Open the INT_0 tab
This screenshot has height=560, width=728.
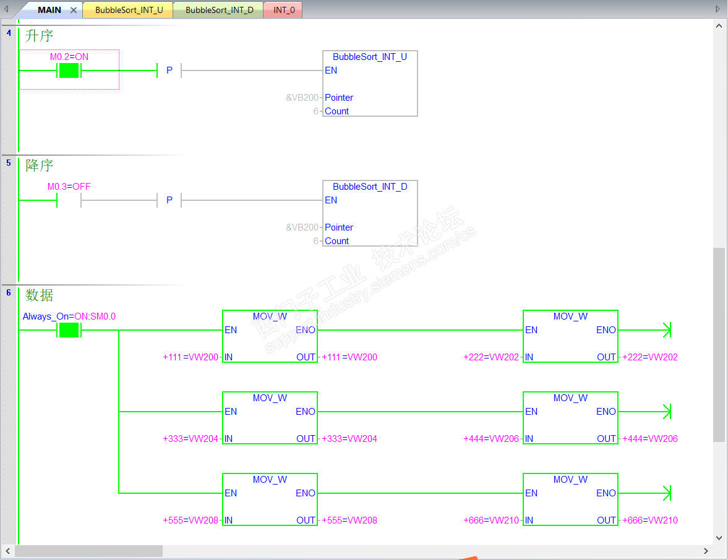[x=284, y=10]
